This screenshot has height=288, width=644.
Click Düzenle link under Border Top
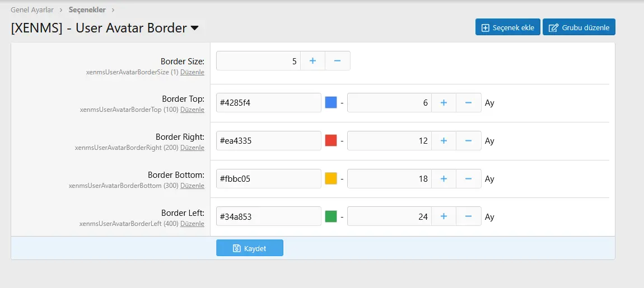point(192,110)
